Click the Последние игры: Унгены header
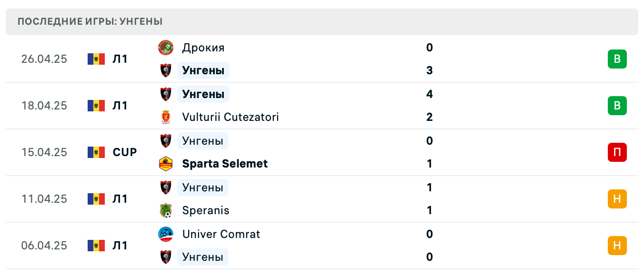Viewport: 644px width, 277px height. click(90, 21)
